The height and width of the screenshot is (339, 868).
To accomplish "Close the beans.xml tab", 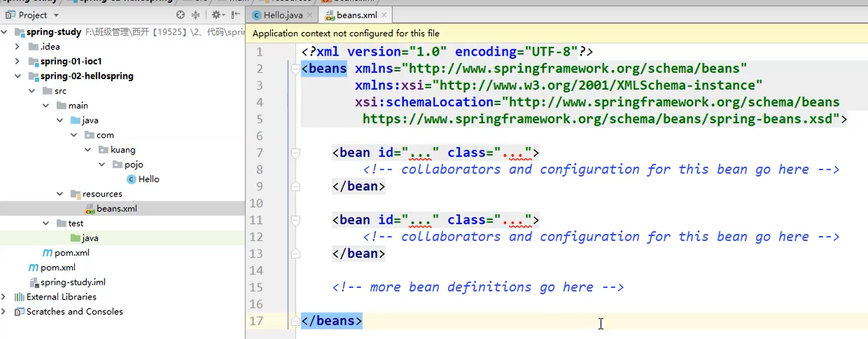I will point(384,15).
